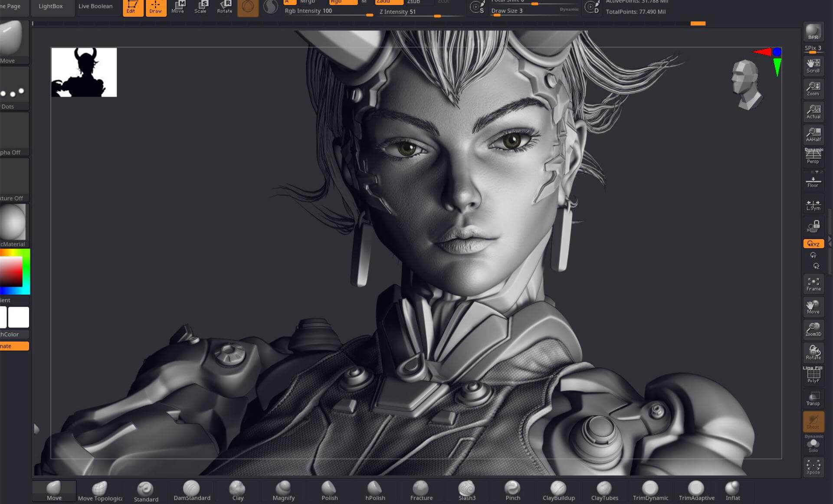Select the ClayBuildup brush
The width and height of the screenshot is (833, 504).
[559, 491]
